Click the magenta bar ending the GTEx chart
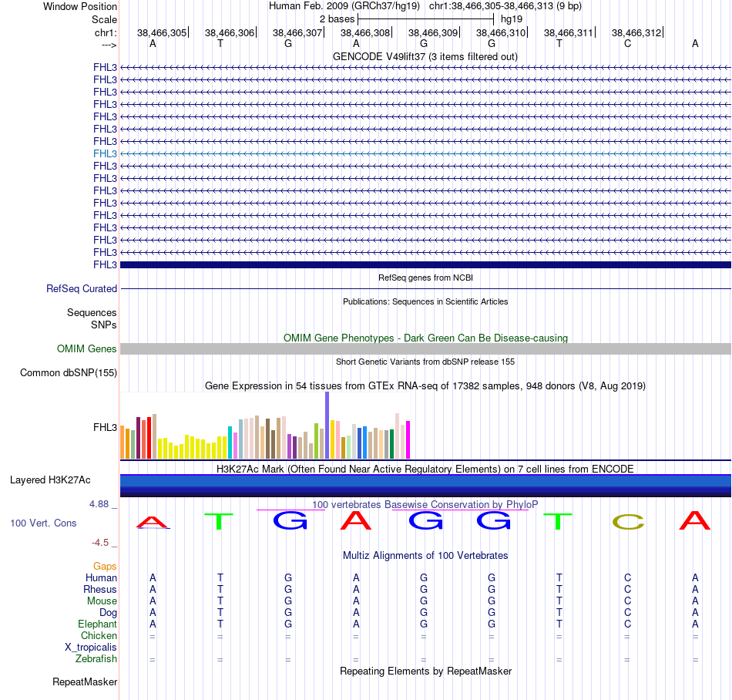Screen dimensions: 732x700 click(408, 440)
